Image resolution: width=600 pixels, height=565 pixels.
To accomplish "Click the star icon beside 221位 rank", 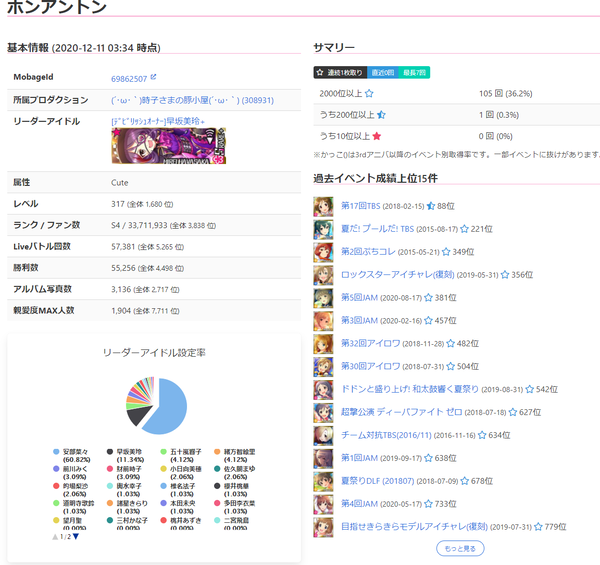I will tap(464, 229).
